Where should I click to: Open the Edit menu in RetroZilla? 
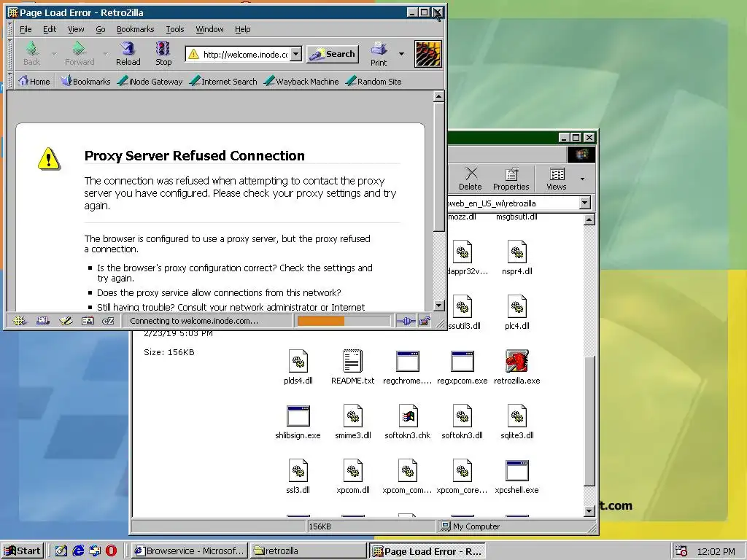click(x=50, y=29)
